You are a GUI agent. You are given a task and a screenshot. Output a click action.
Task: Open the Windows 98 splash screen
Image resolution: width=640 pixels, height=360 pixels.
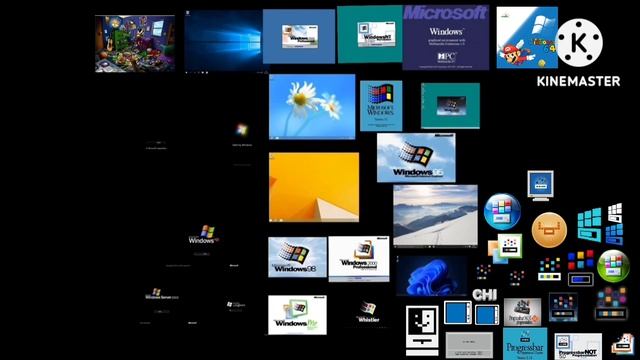pyautogui.click(x=297, y=257)
